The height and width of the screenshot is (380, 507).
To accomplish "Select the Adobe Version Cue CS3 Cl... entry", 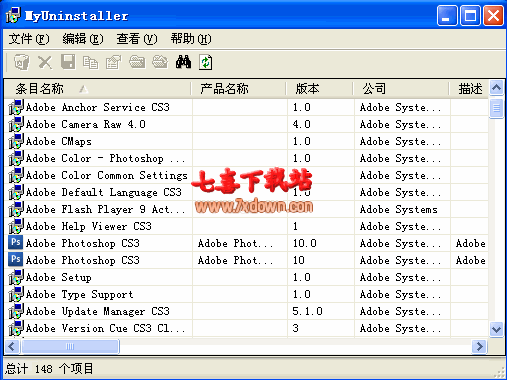I will tap(105, 328).
